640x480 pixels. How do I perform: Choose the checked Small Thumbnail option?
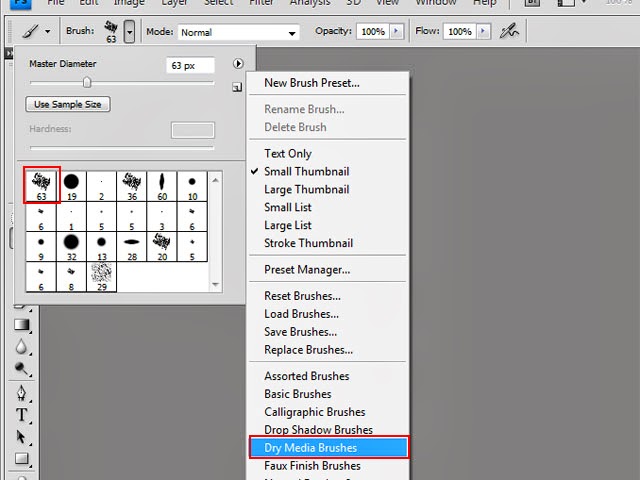307,171
